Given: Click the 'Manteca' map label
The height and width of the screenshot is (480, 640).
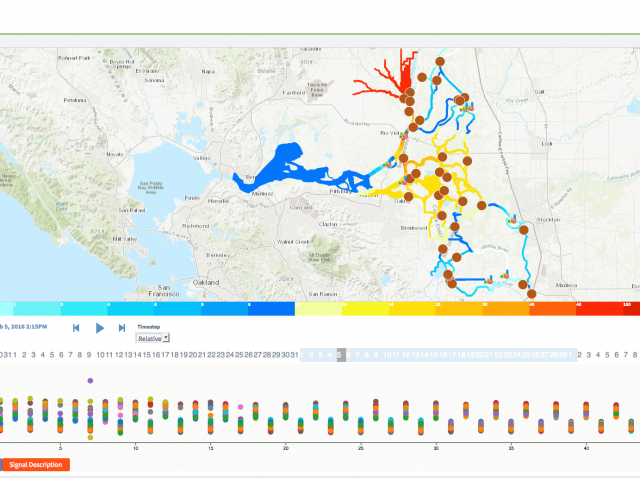Looking at the screenshot, I should (x=566, y=285).
